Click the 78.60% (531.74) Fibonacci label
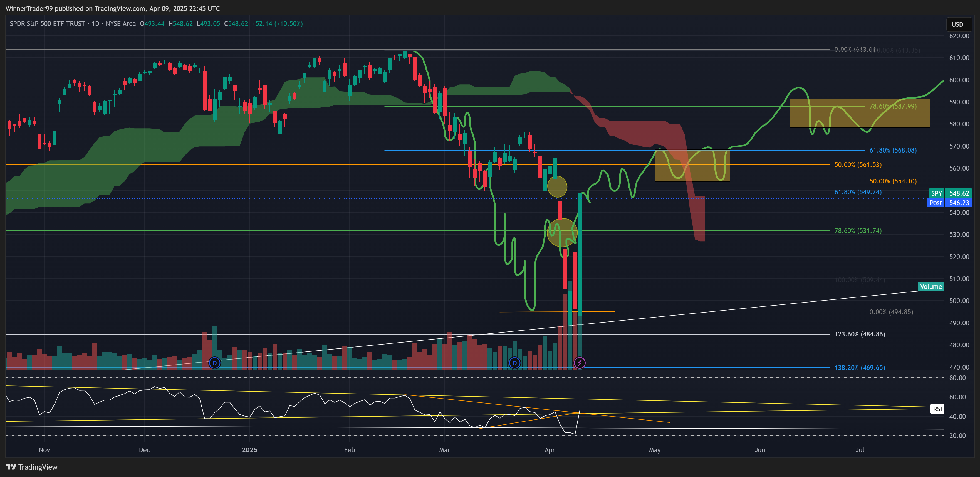This screenshot has height=477, width=980. tap(858, 231)
